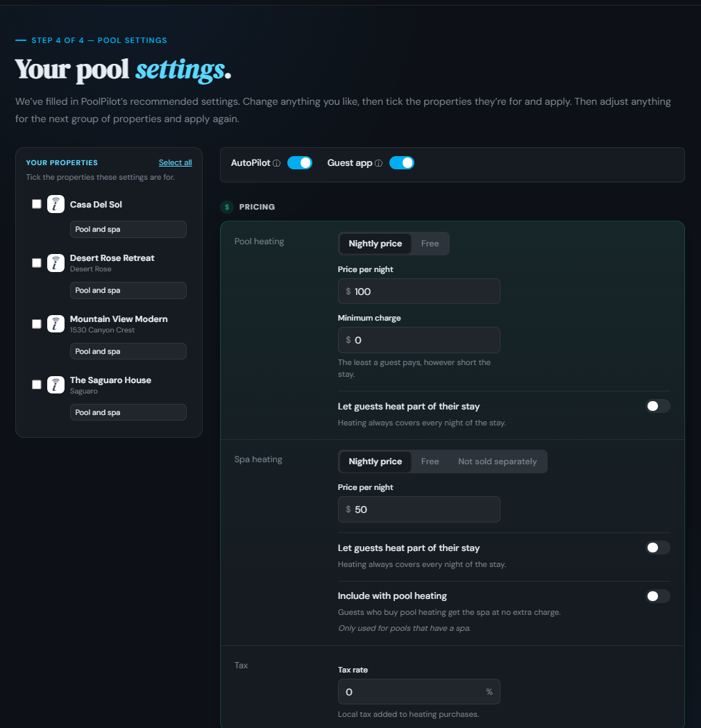Click the Minimum charge input field
Viewport: 701px width, 728px height.
419,340
